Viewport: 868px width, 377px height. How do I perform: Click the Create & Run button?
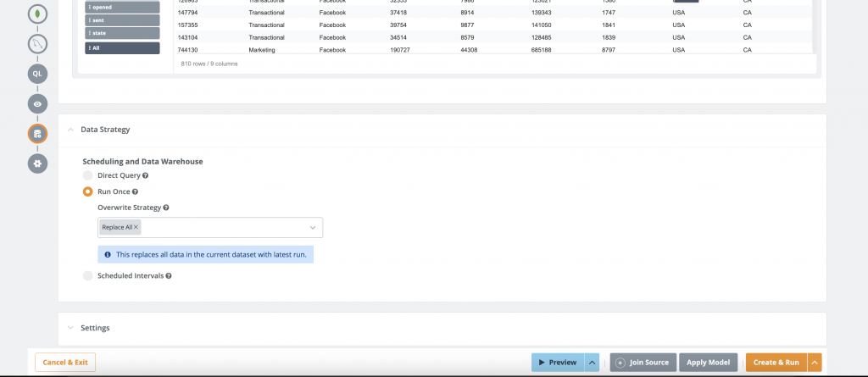(x=776, y=363)
